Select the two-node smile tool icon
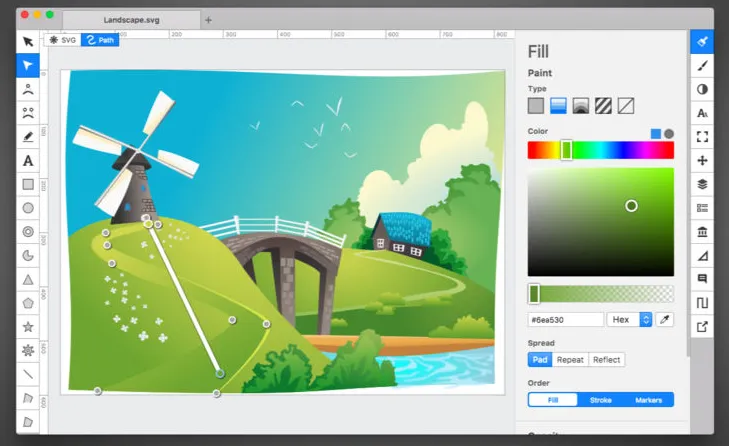This screenshot has height=446, width=729. tap(28, 113)
